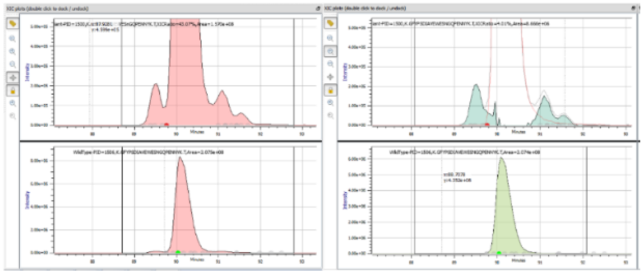Toggle the yellow padlock in right XIC panel
Screen dimensions: 644x273
[x=330, y=90]
